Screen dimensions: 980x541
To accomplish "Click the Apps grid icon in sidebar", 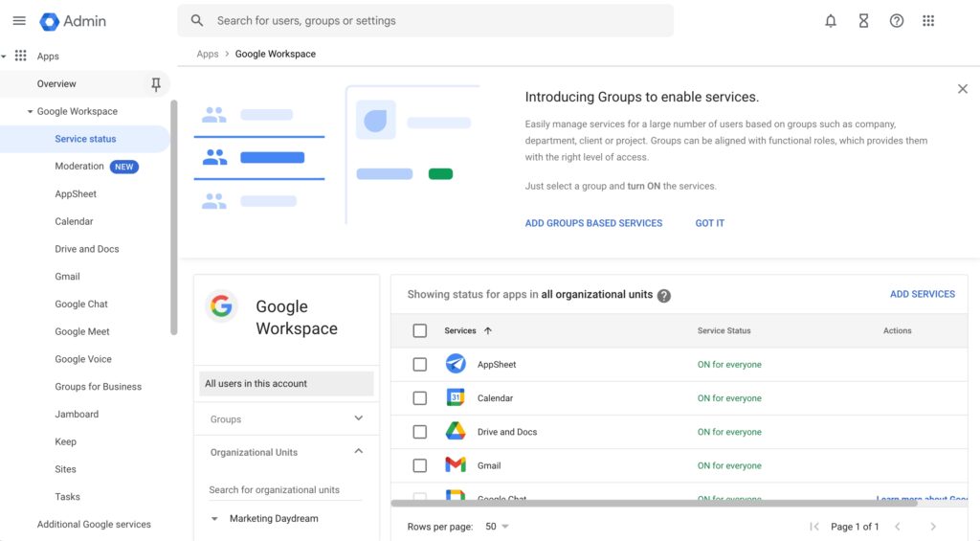I will [21, 56].
